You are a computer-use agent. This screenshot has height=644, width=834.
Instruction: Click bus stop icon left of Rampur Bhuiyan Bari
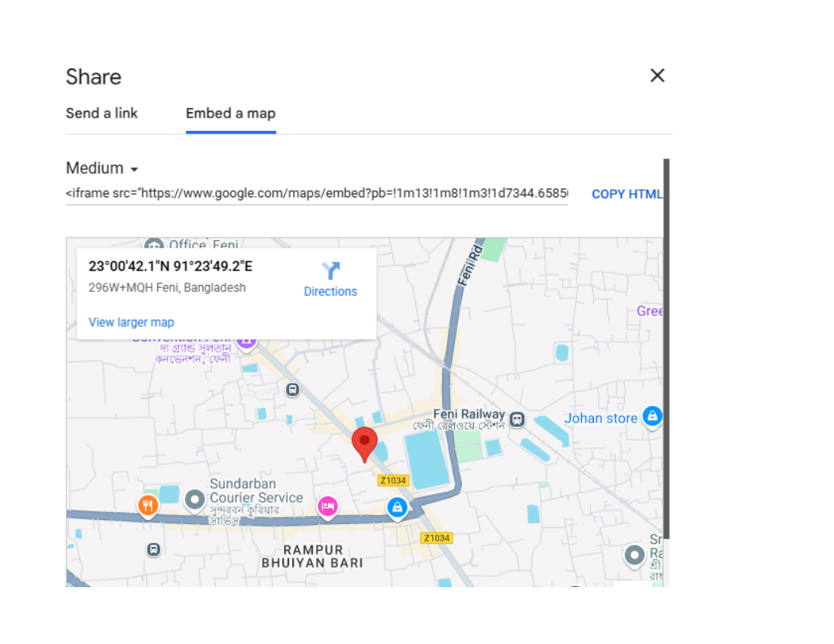pos(153,549)
